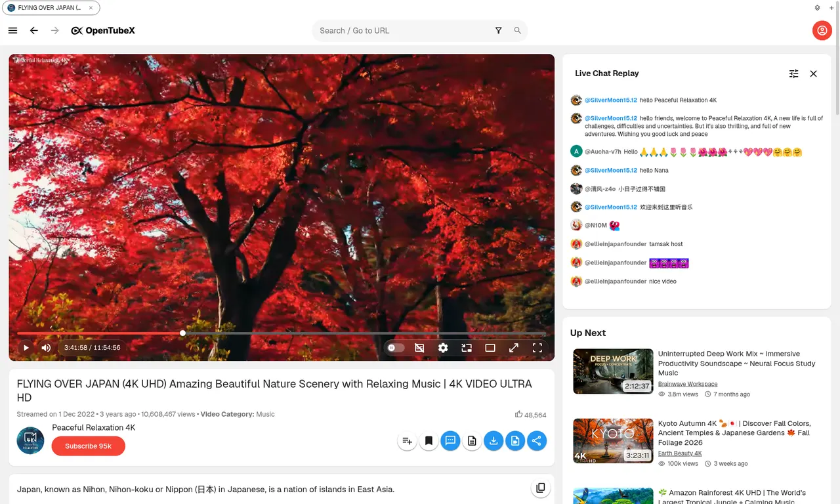Go forward using the forward arrow

tap(55, 31)
